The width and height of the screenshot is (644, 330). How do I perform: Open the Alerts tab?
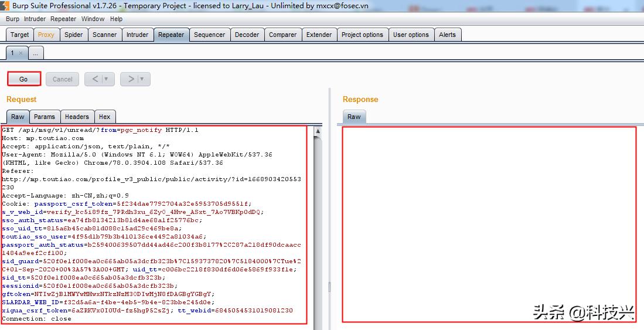click(x=447, y=35)
